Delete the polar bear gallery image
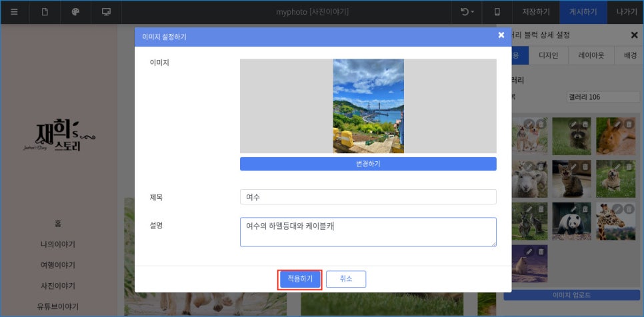Viewport: 644px width, 317px height. pos(541,251)
